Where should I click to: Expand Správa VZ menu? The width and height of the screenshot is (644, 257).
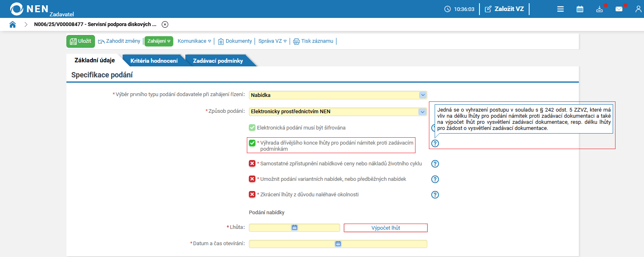click(x=273, y=41)
